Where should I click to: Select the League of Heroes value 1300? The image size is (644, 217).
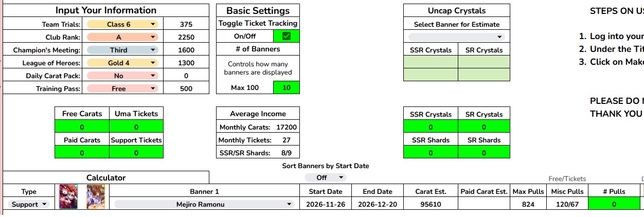(x=186, y=63)
